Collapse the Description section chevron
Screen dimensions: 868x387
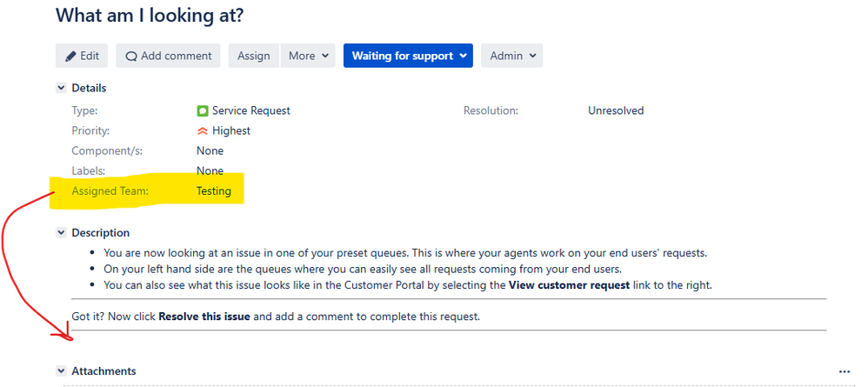(62, 233)
